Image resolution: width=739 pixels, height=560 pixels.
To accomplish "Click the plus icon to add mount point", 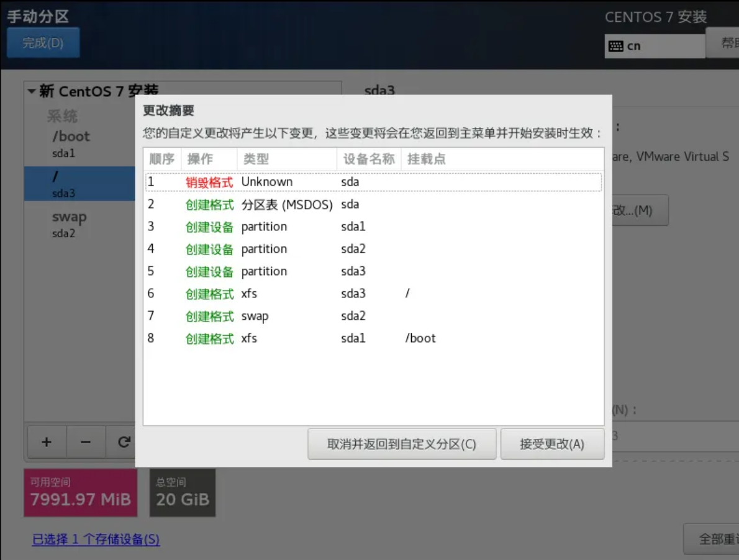I will [x=46, y=442].
